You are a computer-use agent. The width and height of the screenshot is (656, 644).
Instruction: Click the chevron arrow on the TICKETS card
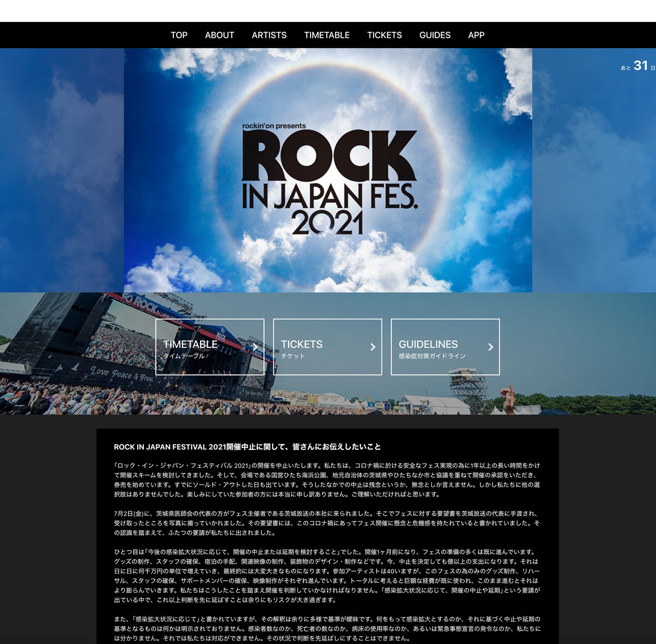pos(373,347)
